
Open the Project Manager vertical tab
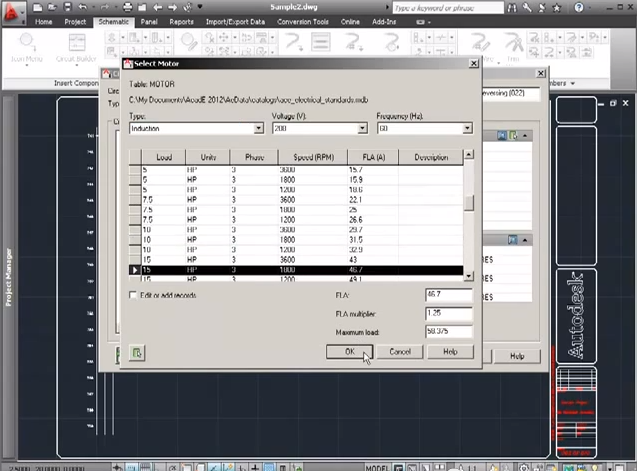[x=9, y=276]
